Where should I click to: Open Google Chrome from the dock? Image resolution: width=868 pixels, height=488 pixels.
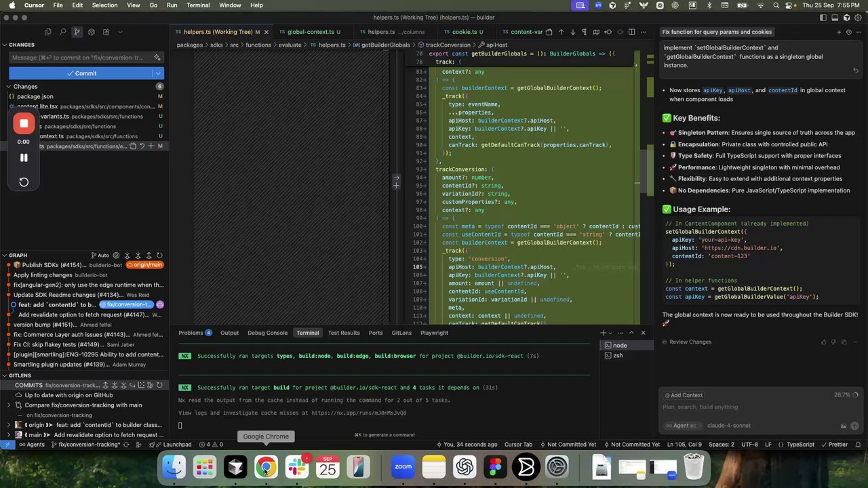tap(266, 467)
